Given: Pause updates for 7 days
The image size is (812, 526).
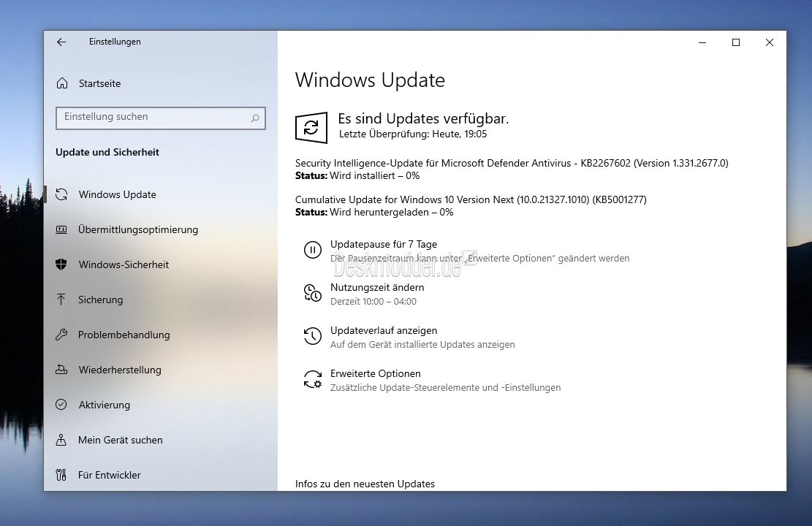Looking at the screenshot, I should tap(383, 245).
